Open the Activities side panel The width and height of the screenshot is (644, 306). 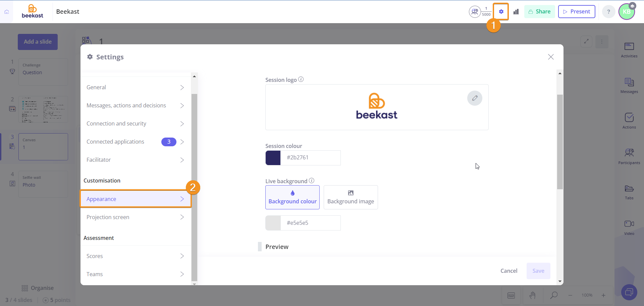629,50
